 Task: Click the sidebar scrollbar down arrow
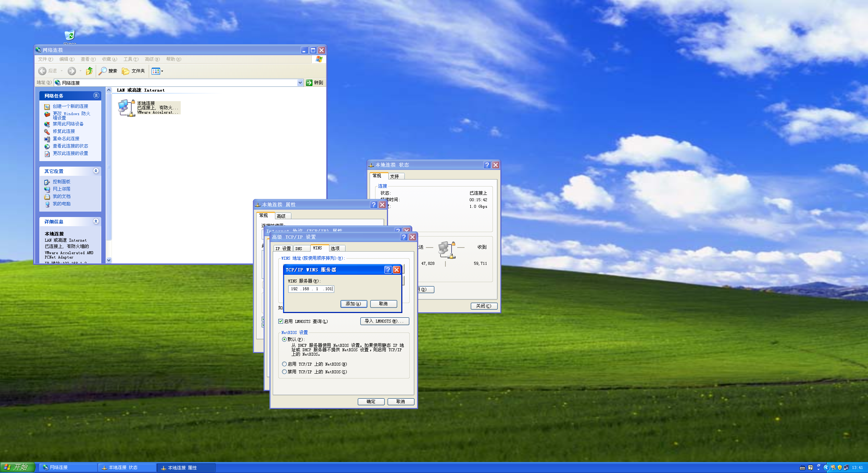(109, 260)
